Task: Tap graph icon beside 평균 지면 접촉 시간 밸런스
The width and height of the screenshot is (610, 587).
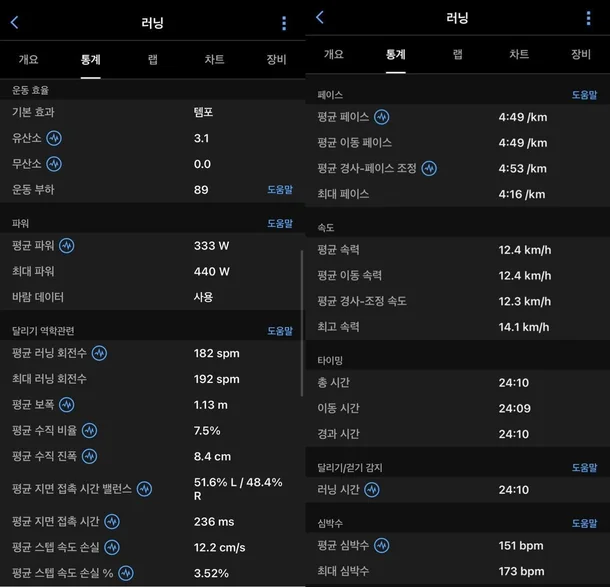Action: coord(144,489)
